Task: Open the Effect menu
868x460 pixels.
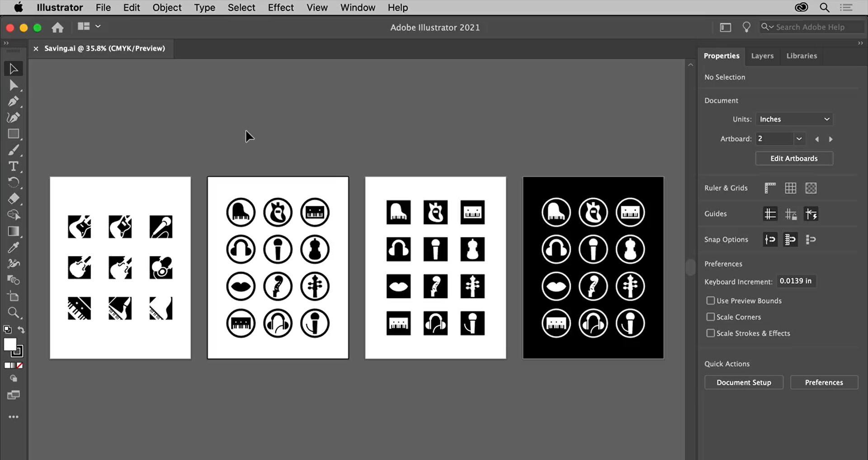Action: 280,7
